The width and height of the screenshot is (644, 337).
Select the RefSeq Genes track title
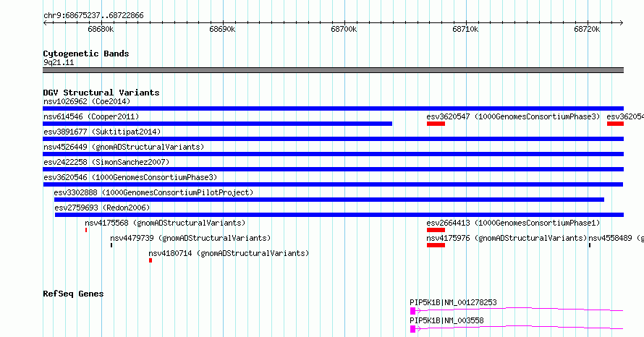(x=73, y=294)
